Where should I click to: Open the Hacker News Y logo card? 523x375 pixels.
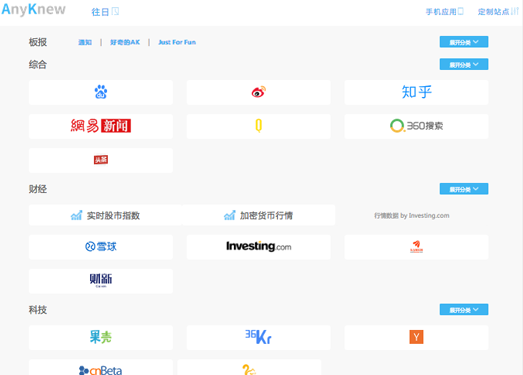[x=416, y=338]
